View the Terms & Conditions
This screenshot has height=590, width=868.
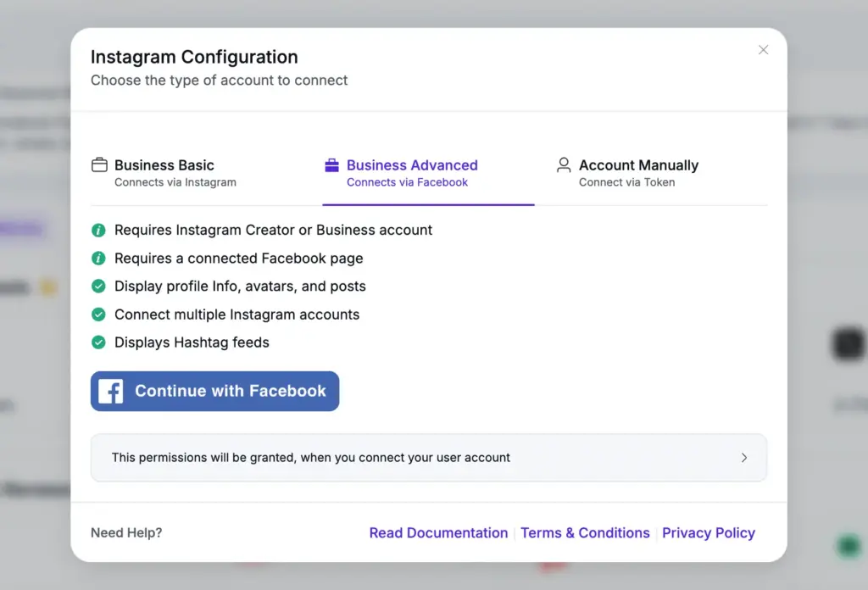click(585, 532)
